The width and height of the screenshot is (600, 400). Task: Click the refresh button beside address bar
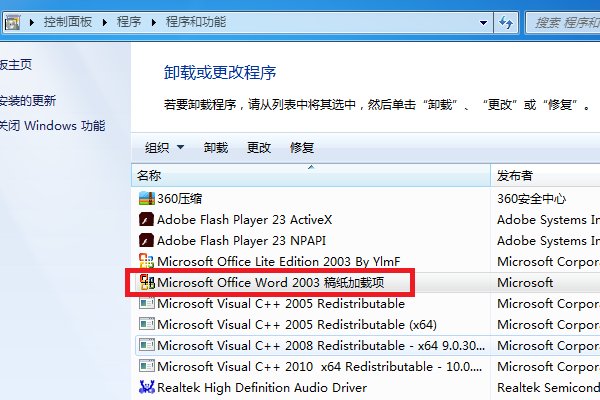(x=506, y=23)
